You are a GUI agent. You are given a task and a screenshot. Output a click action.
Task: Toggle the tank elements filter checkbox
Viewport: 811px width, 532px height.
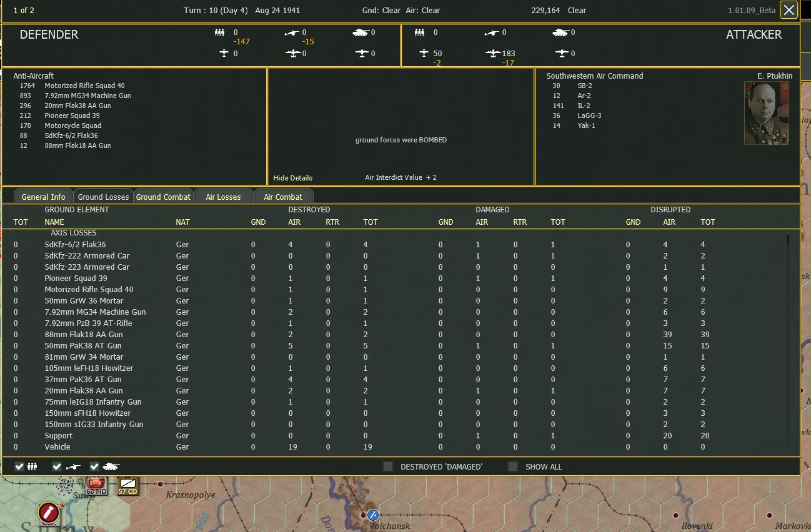[94, 466]
